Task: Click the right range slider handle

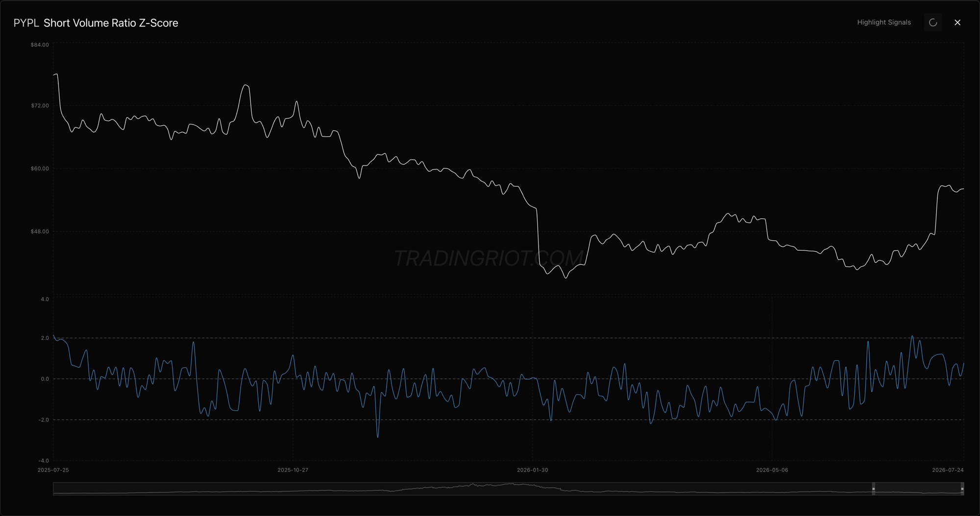Action: pyautogui.click(x=962, y=489)
